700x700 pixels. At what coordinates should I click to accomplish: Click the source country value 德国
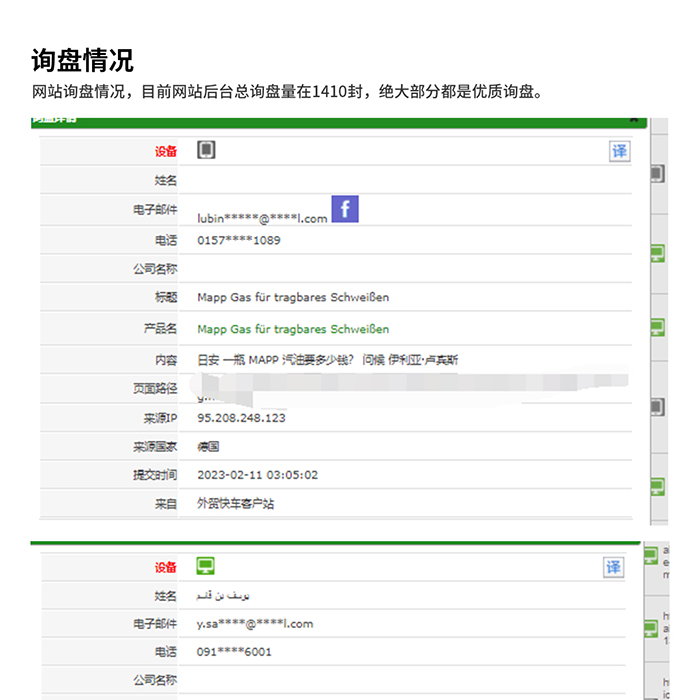[x=208, y=447]
